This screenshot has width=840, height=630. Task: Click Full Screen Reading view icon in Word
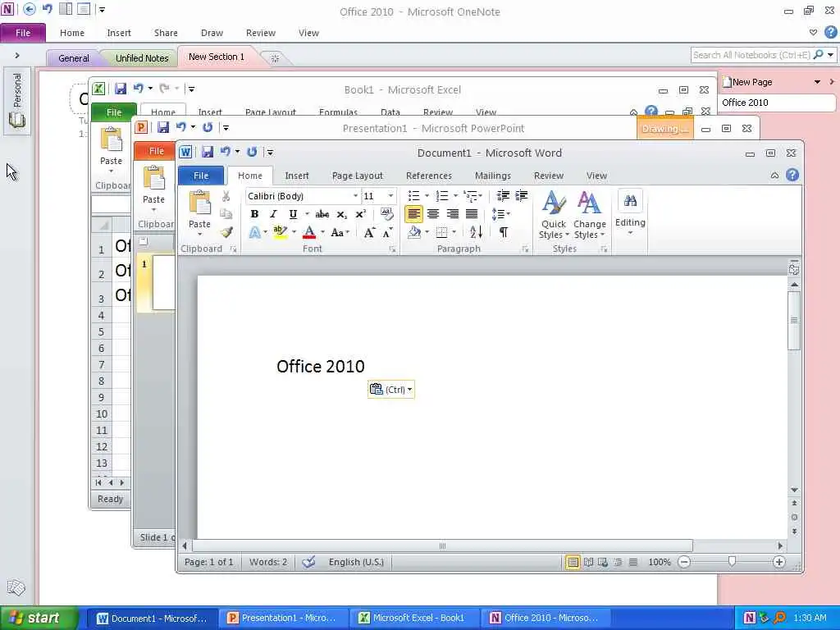point(588,562)
